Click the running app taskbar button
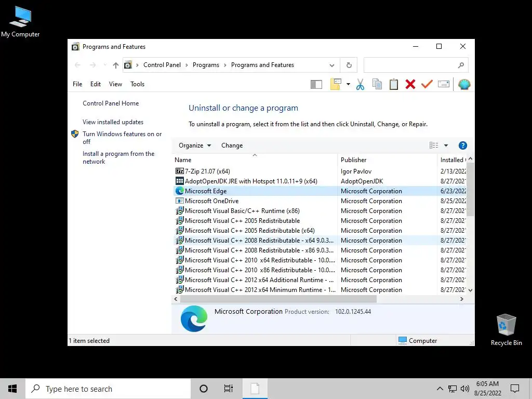Viewport: 532px width, 399px height. coord(255,389)
